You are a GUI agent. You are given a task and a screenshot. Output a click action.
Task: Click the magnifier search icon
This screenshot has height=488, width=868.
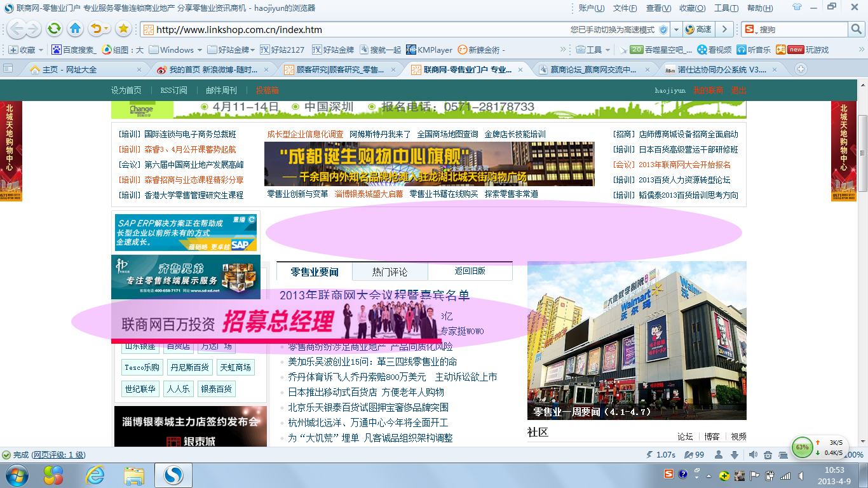[x=857, y=29]
